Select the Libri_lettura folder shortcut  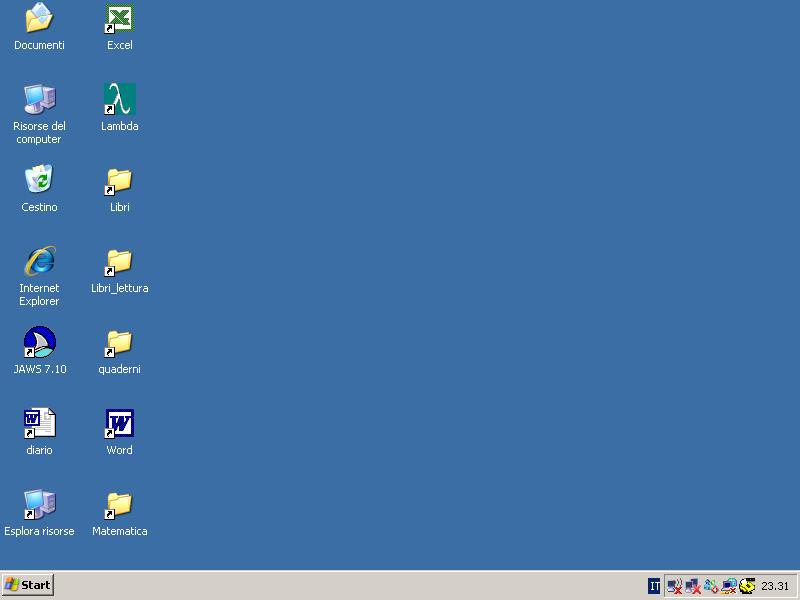pyautogui.click(x=119, y=262)
